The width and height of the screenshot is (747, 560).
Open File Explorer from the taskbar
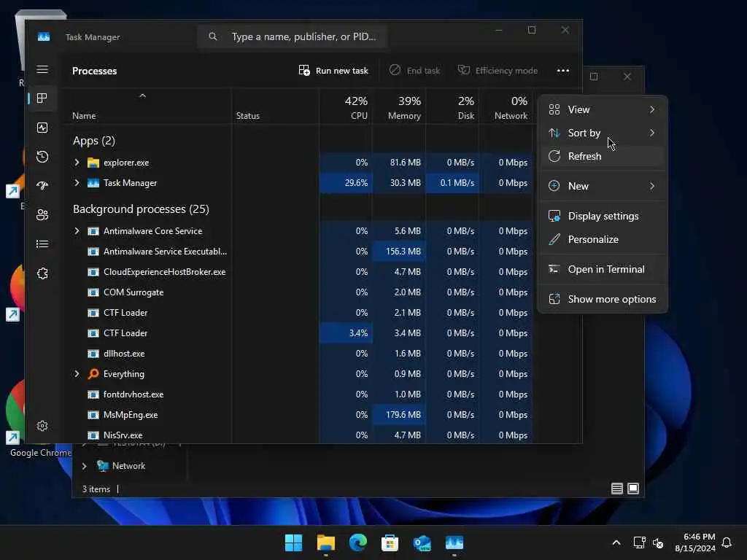tap(326, 542)
